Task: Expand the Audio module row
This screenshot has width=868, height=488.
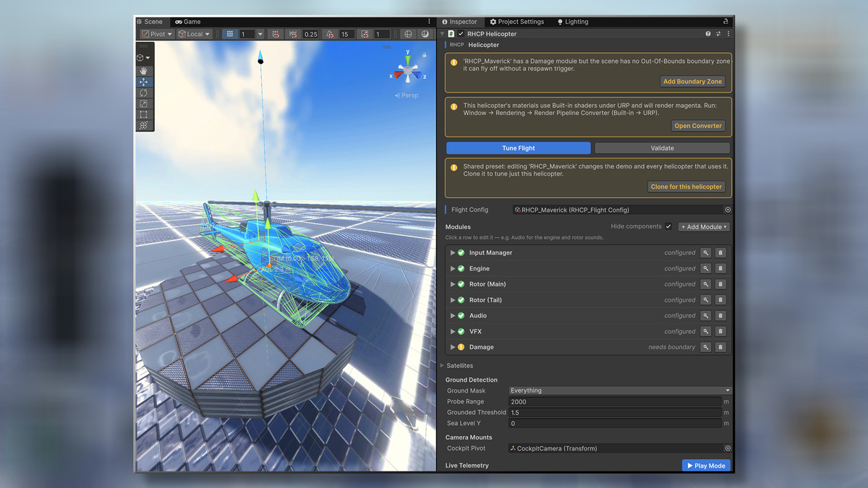Action: (453, 316)
